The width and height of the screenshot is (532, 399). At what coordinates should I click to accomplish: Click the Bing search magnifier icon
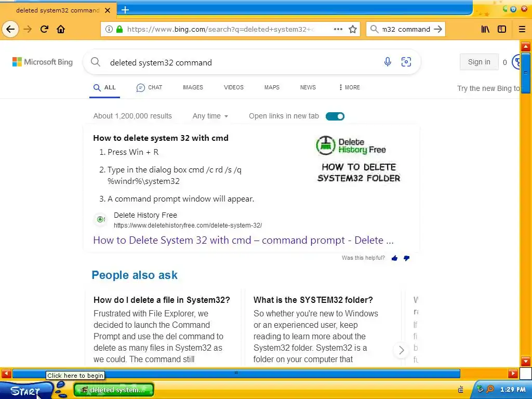coord(96,62)
